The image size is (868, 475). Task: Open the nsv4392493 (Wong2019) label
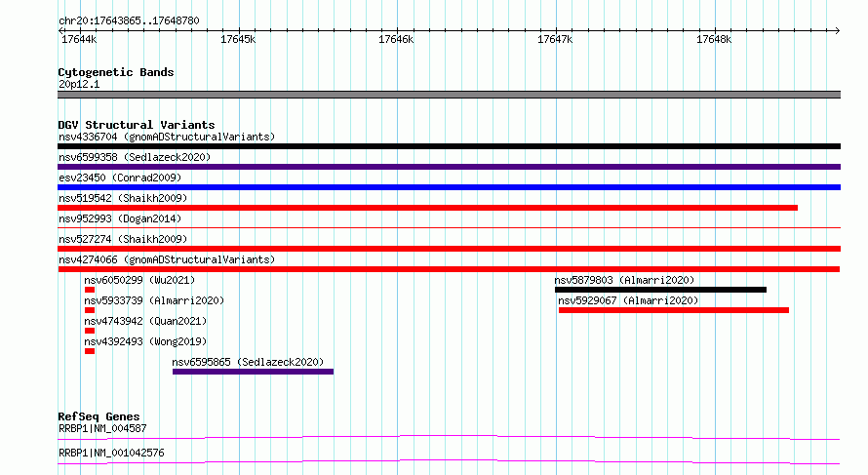click(x=145, y=341)
